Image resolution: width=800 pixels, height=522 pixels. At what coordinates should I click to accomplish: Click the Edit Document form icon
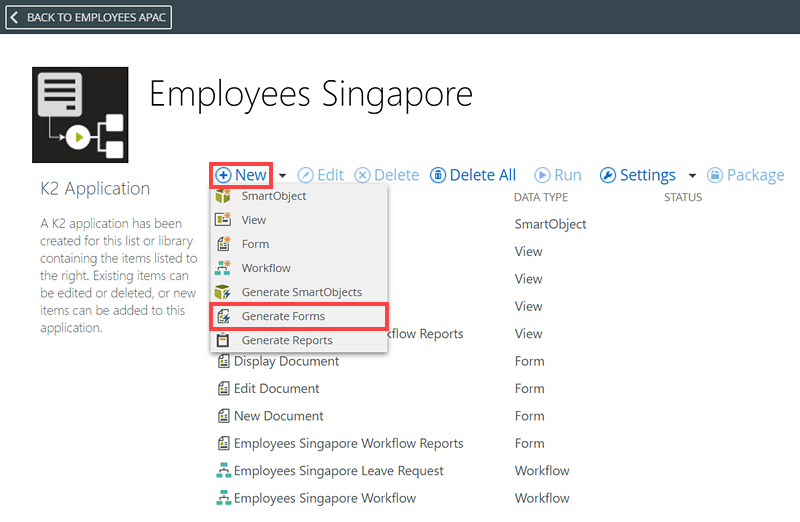[223, 389]
